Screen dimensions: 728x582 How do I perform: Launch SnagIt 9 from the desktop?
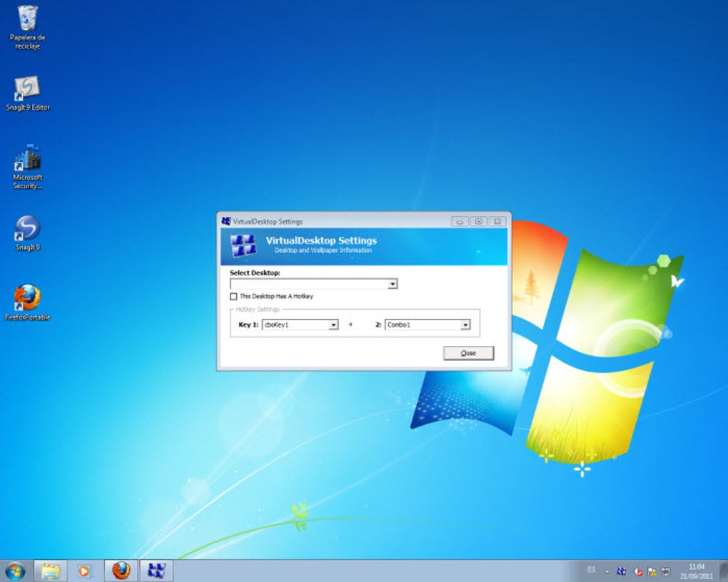[x=27, y=228]
